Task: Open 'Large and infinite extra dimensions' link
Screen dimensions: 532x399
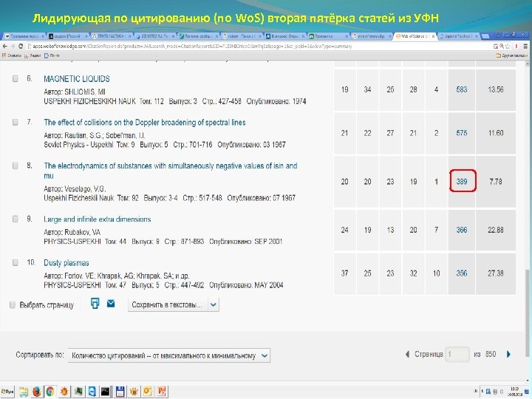Action: point(98,219)
